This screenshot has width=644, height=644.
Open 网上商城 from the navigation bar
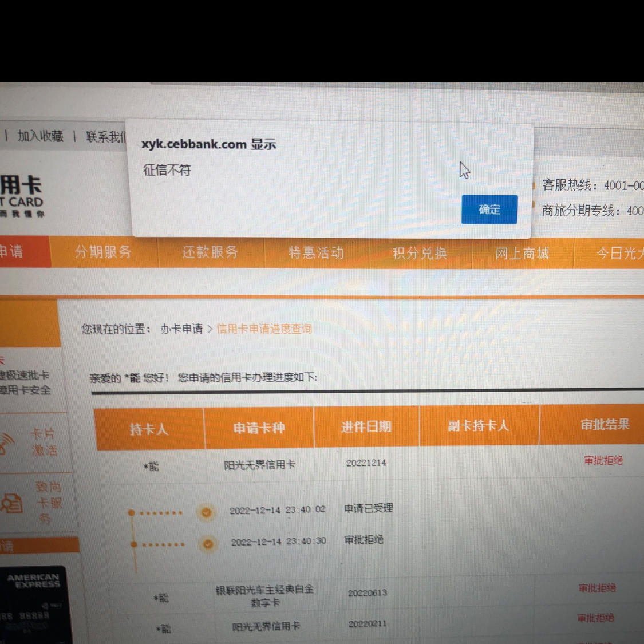pos(522,254)
